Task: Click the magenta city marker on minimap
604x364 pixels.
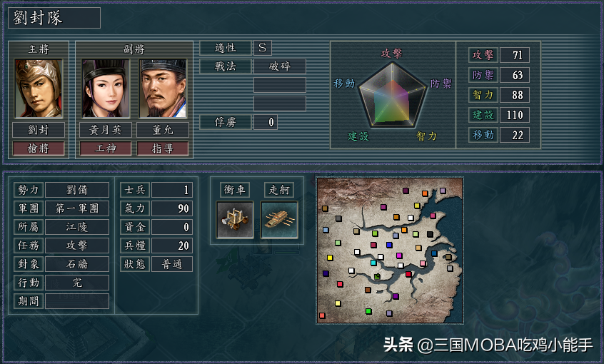Action: click(x=399, y=256)
